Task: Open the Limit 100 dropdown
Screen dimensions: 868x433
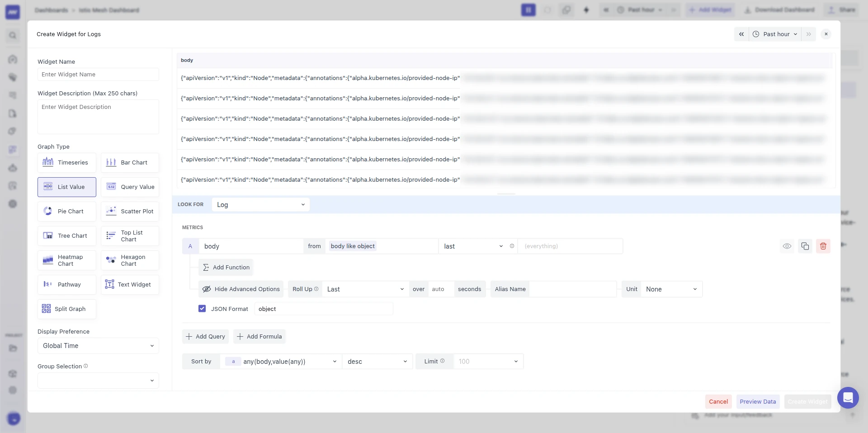Action: (488, 362)
